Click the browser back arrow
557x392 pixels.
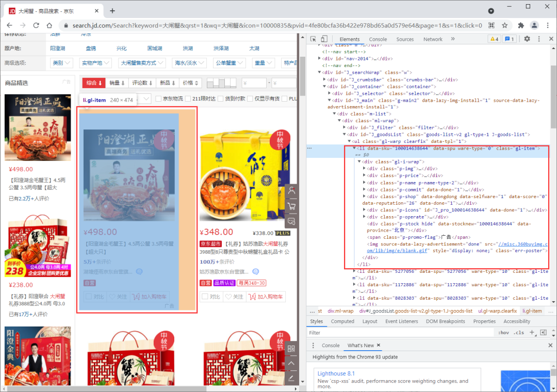point(10,25)
